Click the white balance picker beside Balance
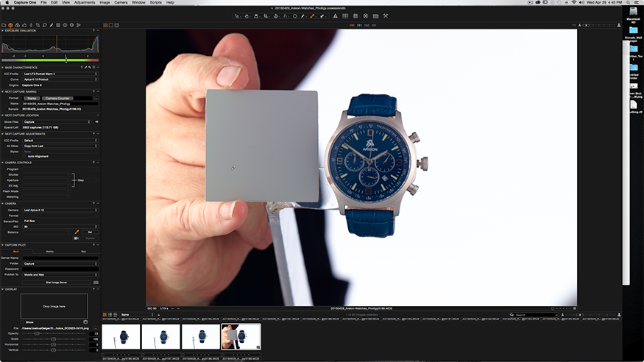The height and width of the screenshot is (362, 644). [77, 233]
